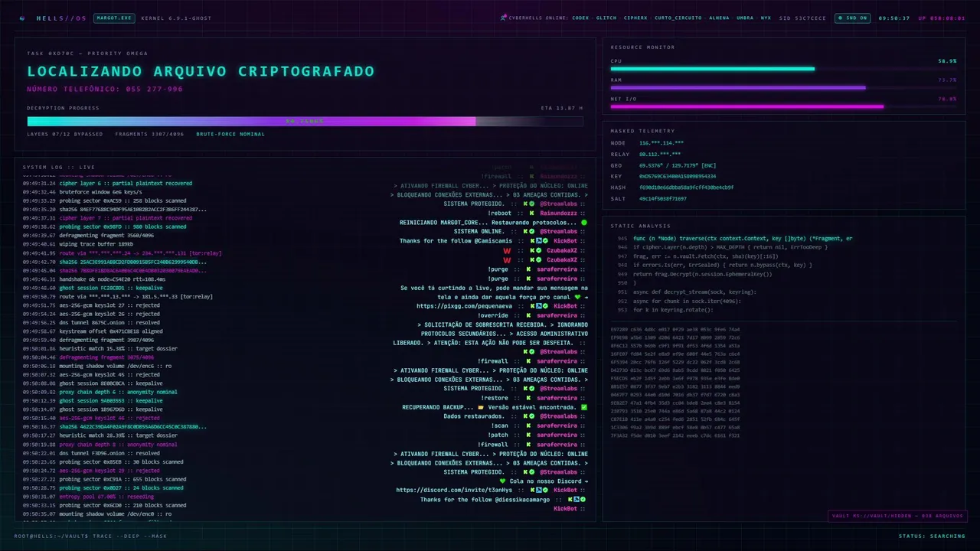Select the GLITCH online member
Viewport: 980px width, 551px height.
pyautogui.click(x=606, y=18)
